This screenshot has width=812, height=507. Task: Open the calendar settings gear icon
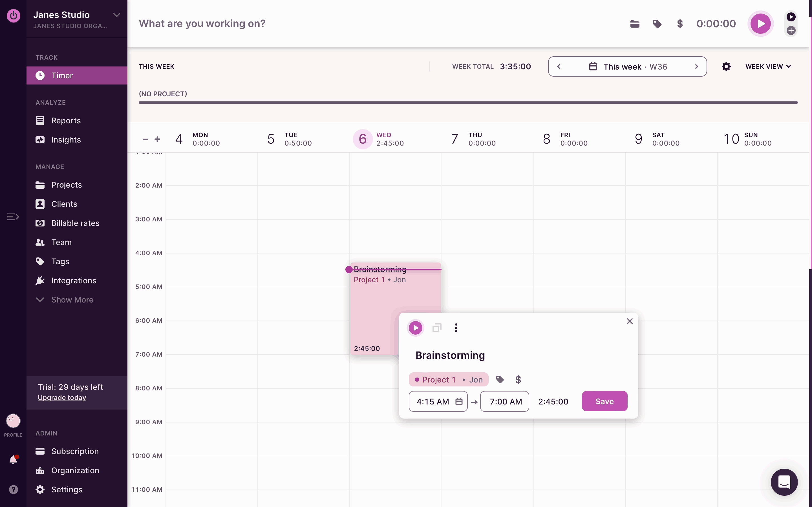pos(726,66)
